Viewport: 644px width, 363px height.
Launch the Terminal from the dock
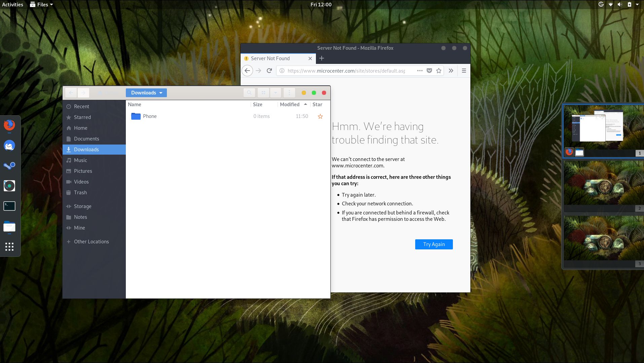pos(9,206)
